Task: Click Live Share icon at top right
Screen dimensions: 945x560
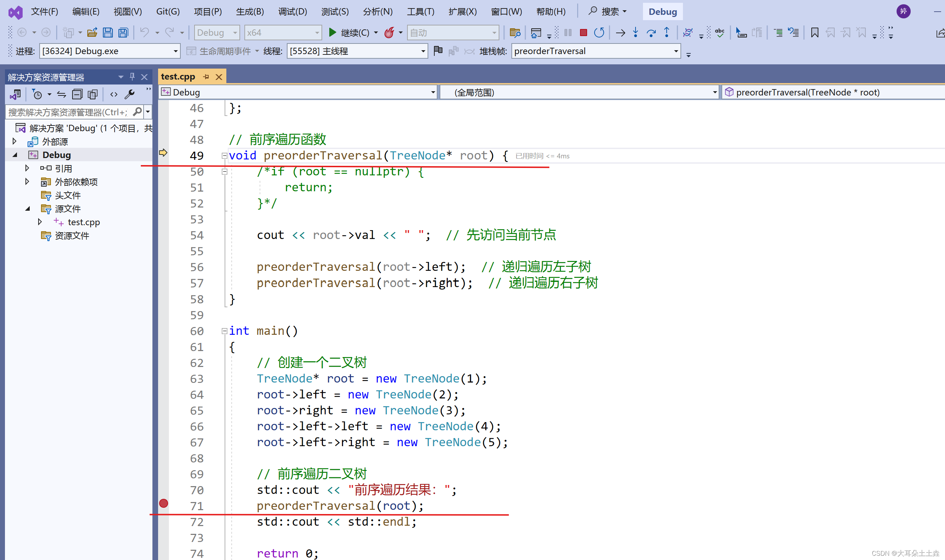Action: 940,33
